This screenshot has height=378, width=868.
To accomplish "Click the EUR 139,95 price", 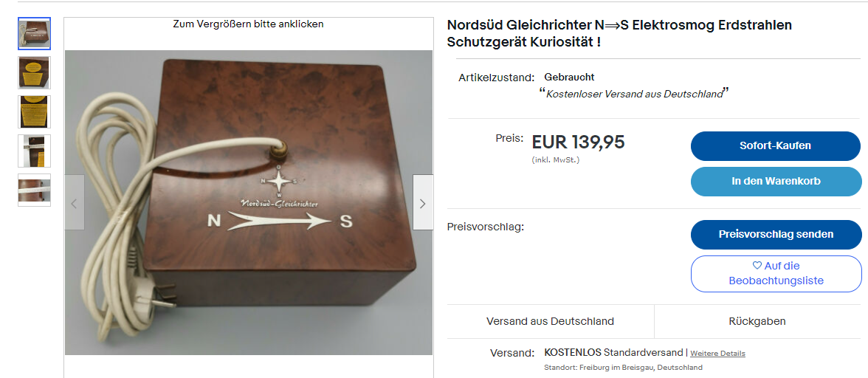I will (578, 142).
